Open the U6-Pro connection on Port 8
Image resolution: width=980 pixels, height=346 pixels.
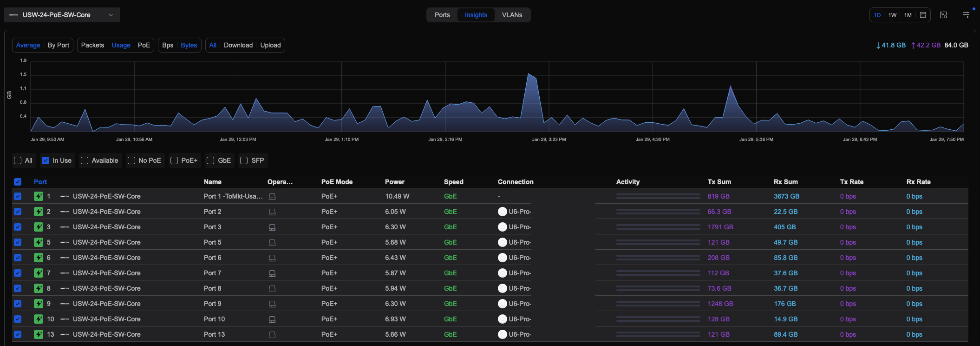pos(514,288)
